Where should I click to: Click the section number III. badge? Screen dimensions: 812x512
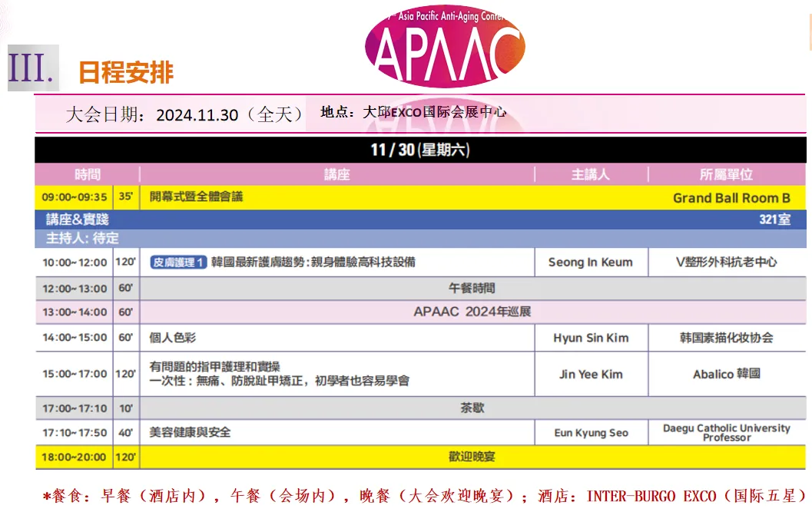[32, 68]
